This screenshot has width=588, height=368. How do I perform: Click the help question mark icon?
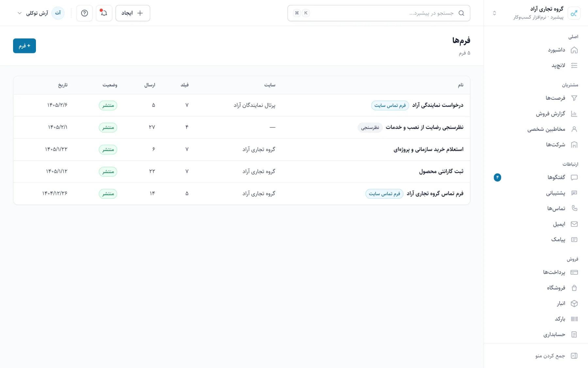[x=84, y=13]
